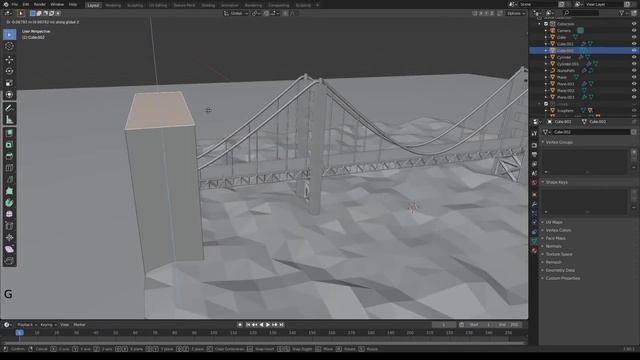Open the Render properties tab
The width and height of the screenshot is (640, 360).
[x=534, y=145]
